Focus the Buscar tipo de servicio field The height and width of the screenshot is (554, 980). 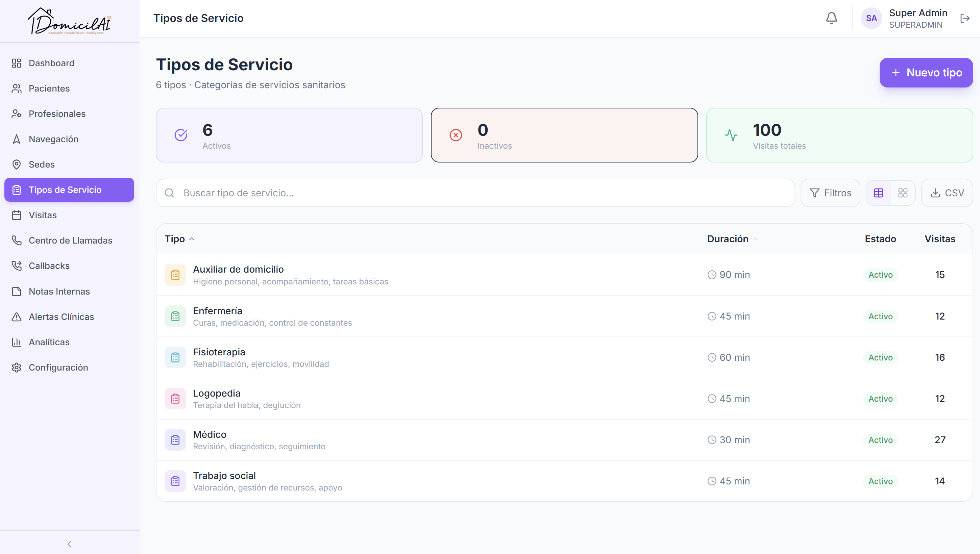[x=475, y=193]
